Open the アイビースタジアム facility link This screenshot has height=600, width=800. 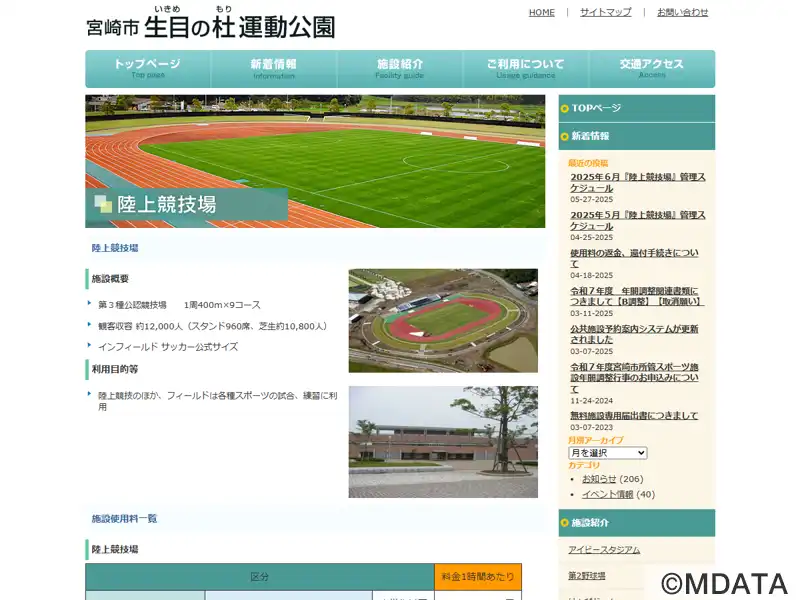(604, 549)
